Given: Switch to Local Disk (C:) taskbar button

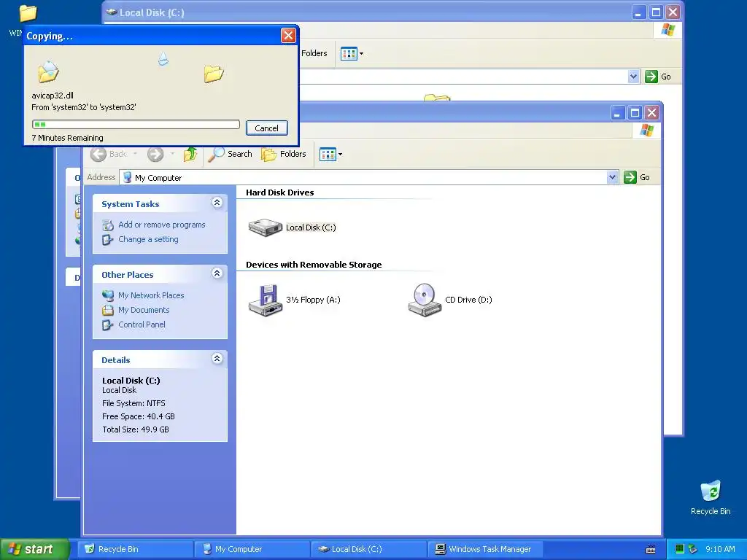Looking at the screenshot, I should click(369, 549).
